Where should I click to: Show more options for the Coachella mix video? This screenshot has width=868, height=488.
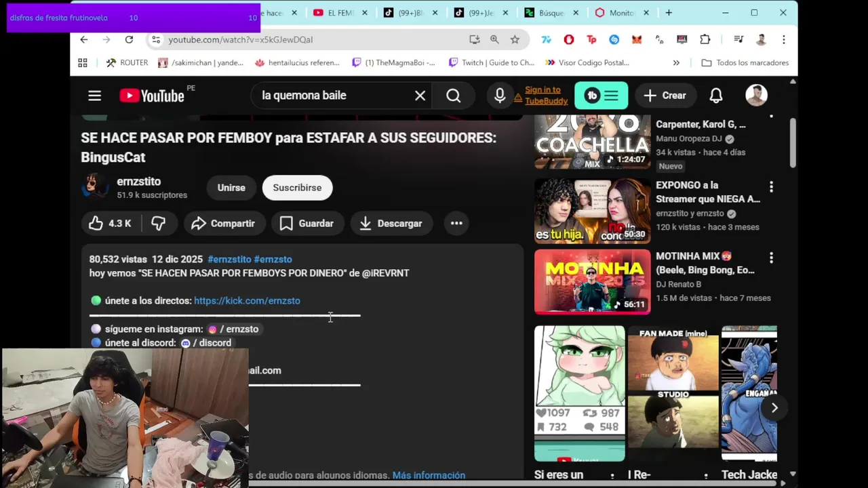771,117
